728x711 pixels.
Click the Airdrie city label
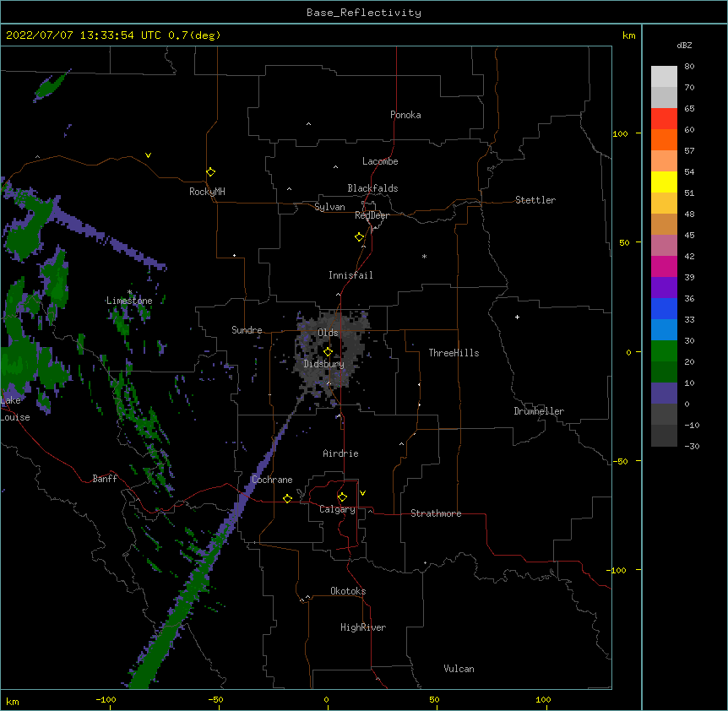click(x=341, y=453)
